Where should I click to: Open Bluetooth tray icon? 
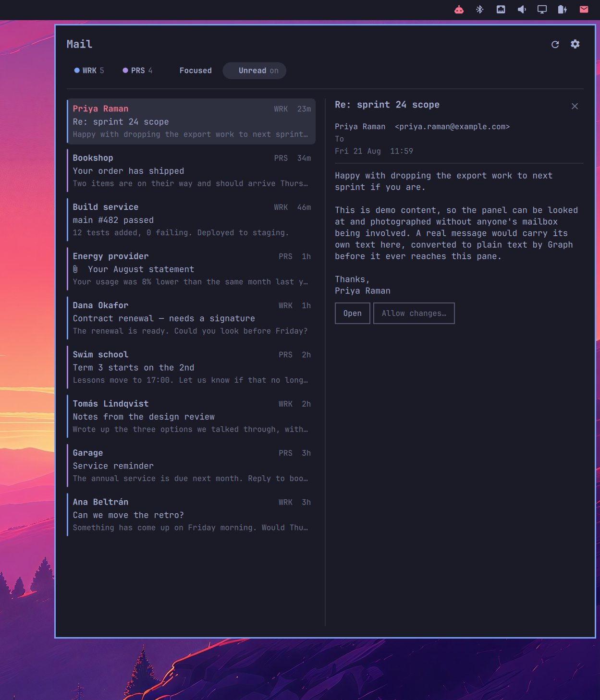(x=479, y=10)
